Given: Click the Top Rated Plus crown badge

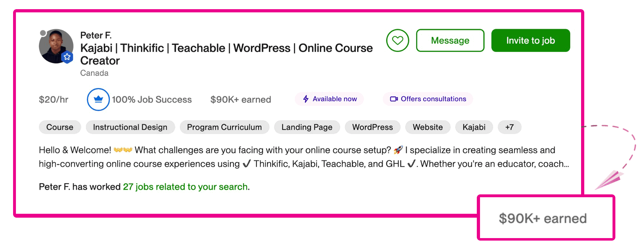Looking at the screenshot, I should click(x=98, y=99).
